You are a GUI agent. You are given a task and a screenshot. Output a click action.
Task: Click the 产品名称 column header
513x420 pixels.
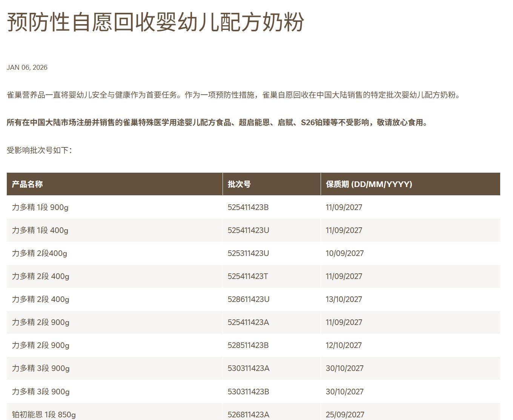click(27, 184)
